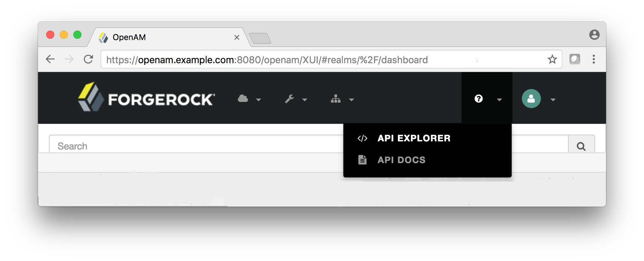Click the browser profile icon

pyautogui.click(x=594, y=34)
